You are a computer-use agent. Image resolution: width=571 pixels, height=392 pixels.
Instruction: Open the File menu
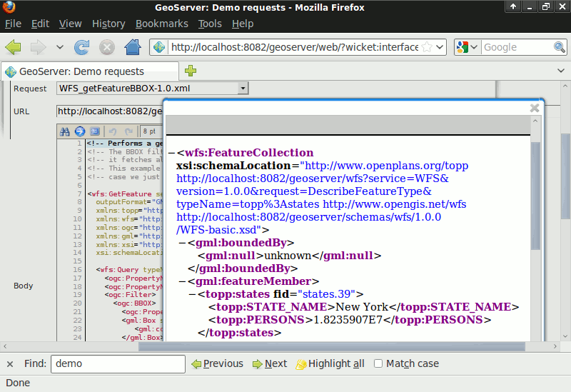pyautogui.click(x=13, y=24)
